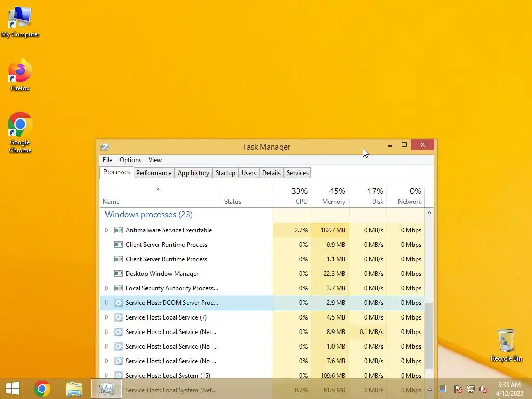Open File Explorer from the taskbar

tap(74, 389)
